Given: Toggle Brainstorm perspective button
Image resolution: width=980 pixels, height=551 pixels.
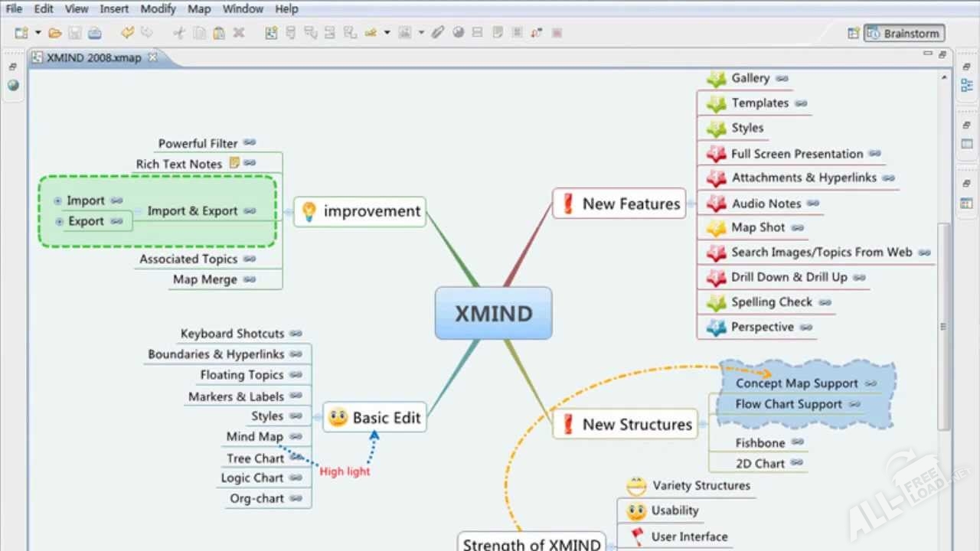Looking at the screenshot, I should point(904,34).
